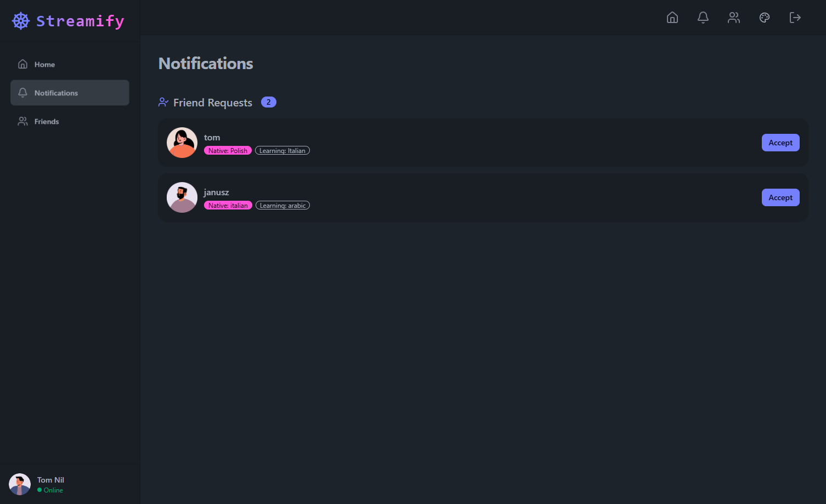Open Home from the left sidebar

(x=44, y=64)
